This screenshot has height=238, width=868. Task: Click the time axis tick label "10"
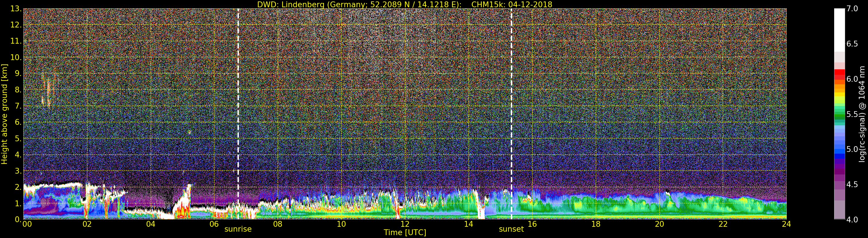pyautogui.click(x=341, y=224)
